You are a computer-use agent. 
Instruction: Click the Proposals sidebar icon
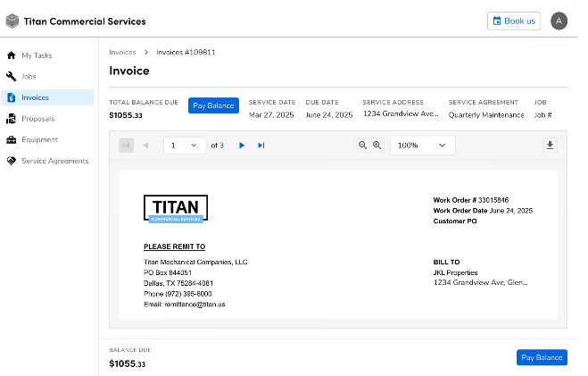coord(12,119)
